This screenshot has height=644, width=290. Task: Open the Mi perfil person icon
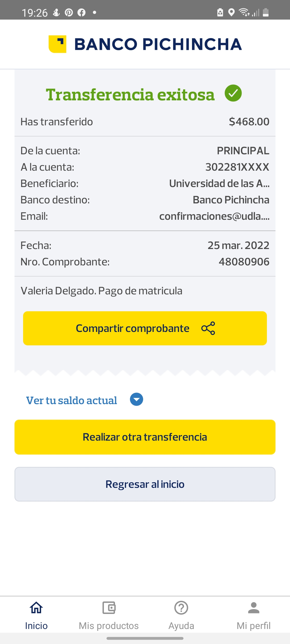(x=253, y=608)
